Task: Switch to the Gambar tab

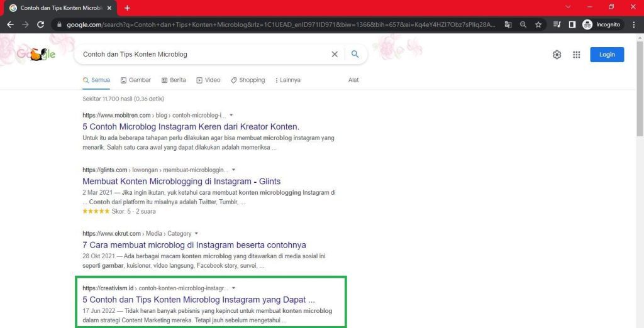Action: [x=136, y=80]
